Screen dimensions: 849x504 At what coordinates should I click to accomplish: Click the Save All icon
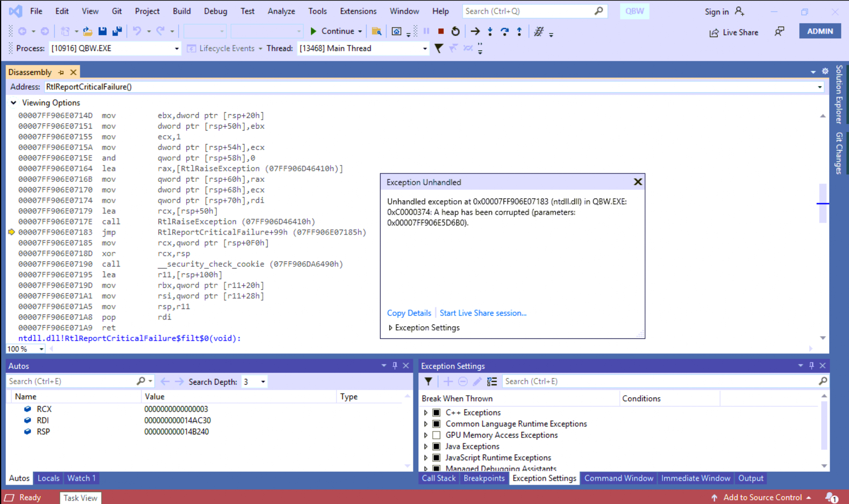[x=117, y=31]
